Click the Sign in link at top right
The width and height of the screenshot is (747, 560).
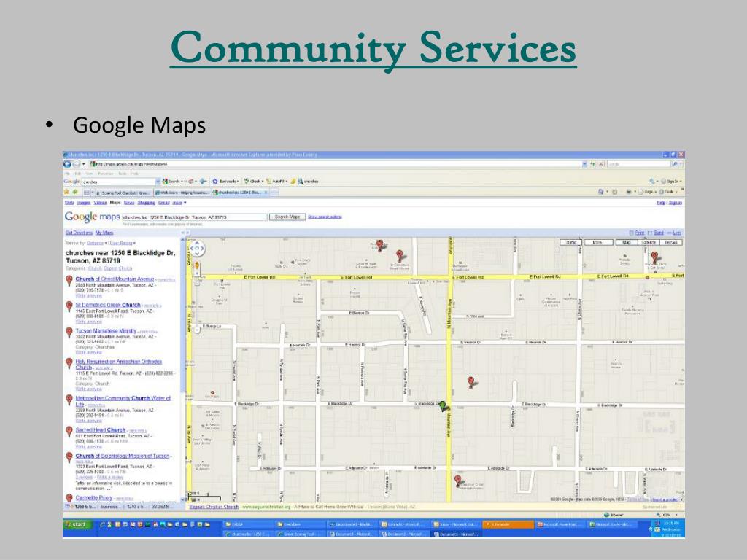tap(676, 203)
